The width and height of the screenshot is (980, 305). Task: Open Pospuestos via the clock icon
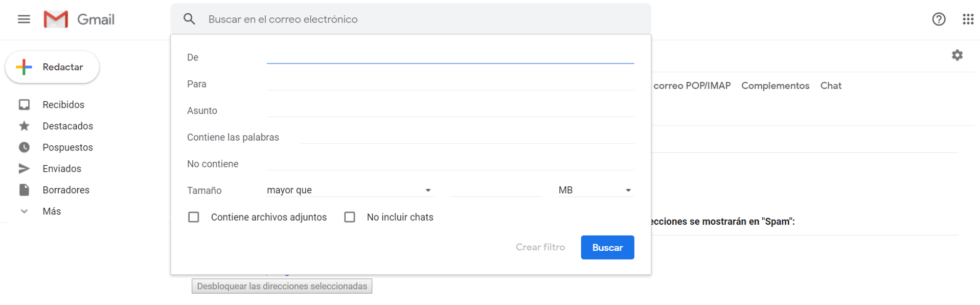click(x=24, y=147)
